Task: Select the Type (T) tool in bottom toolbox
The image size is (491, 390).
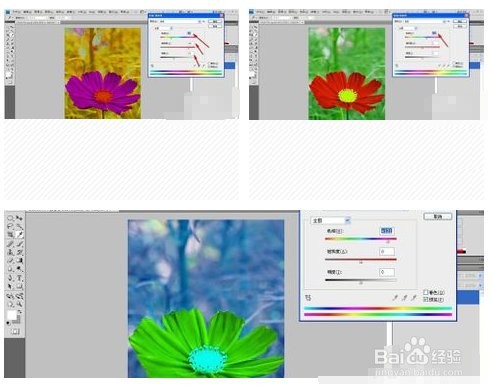Action: click(19, 278)
